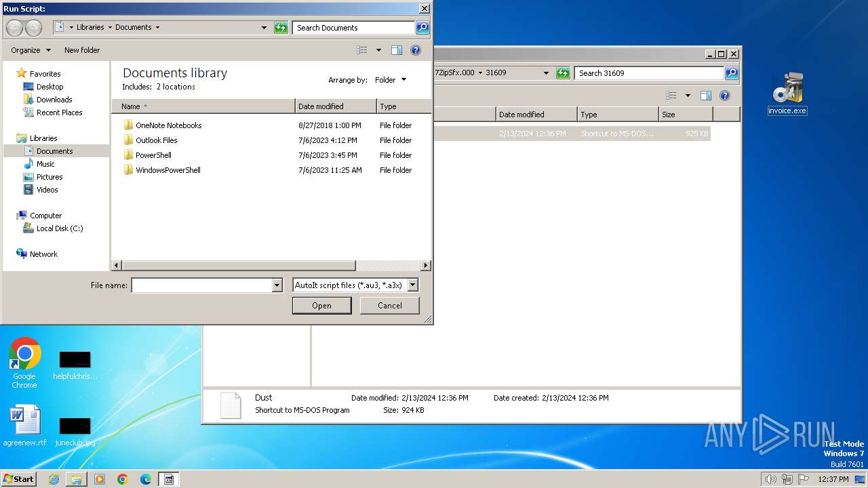Open Windows Explorer from the taskbar
This screenshot has width=868, height=488.
tap(77, 479)
